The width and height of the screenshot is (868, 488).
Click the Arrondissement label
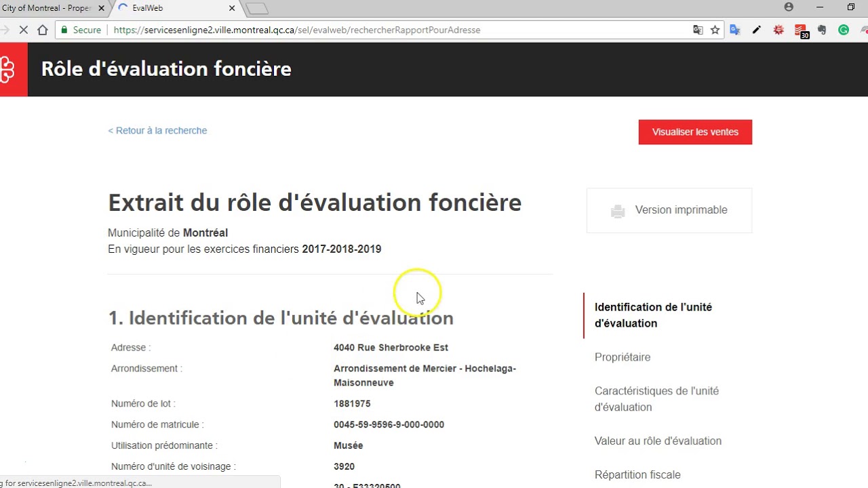tap(146, 369)
